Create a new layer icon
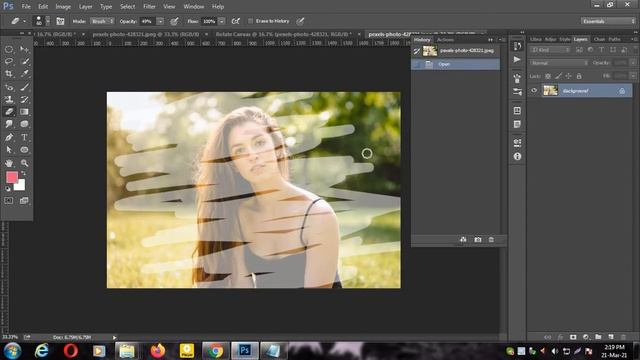The image size is (640, 360). click(x=611, y=337)
